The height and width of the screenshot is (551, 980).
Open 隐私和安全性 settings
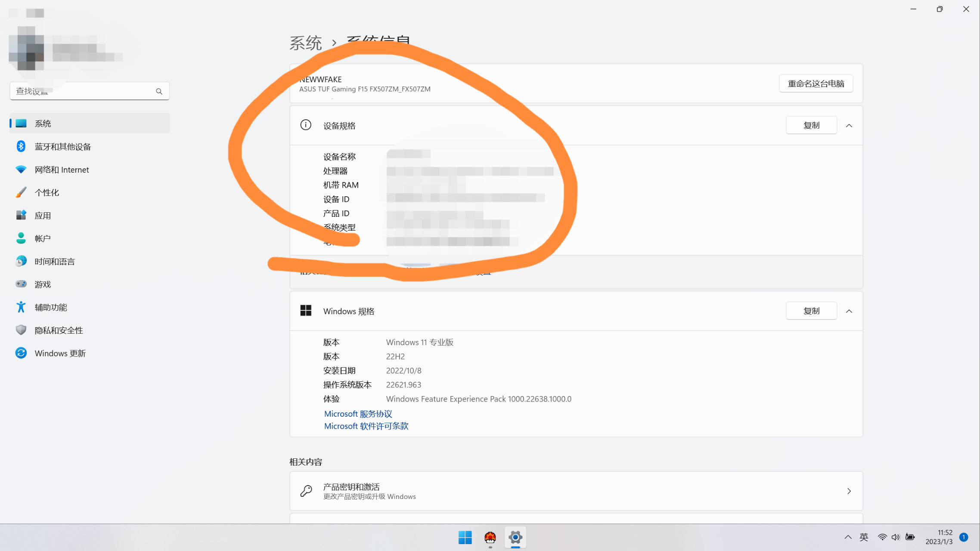[58, 330]
